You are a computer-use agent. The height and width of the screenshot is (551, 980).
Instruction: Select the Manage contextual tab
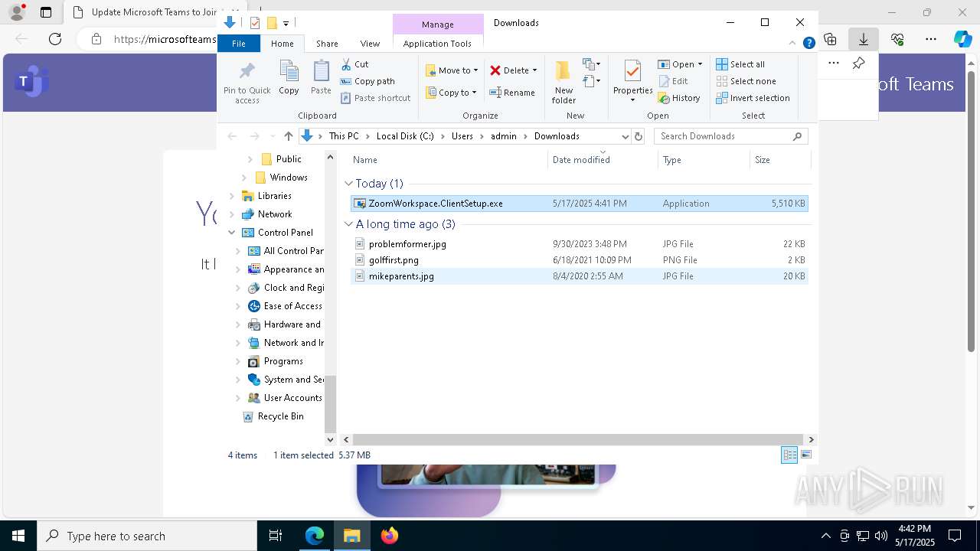click(438, 24)
